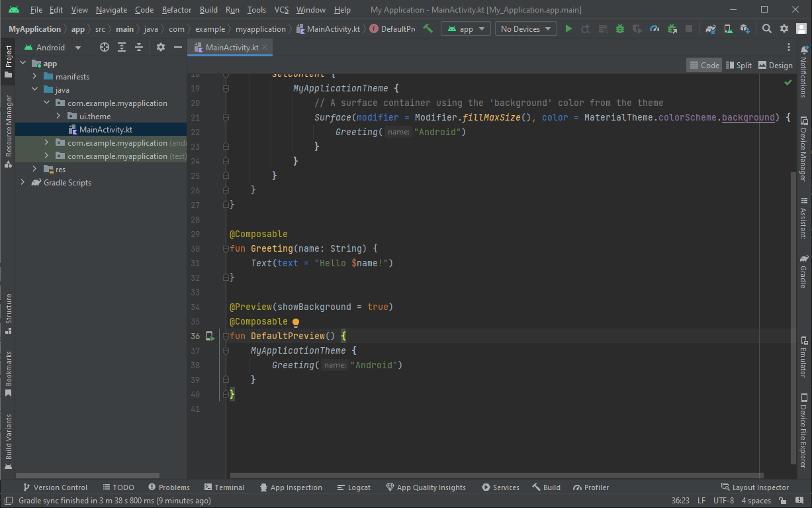Viewport: 812px width, 508px height.
Task: Close the MainActivity.kt editor tab
Action: pyautogui.click(x=265, y=47)
